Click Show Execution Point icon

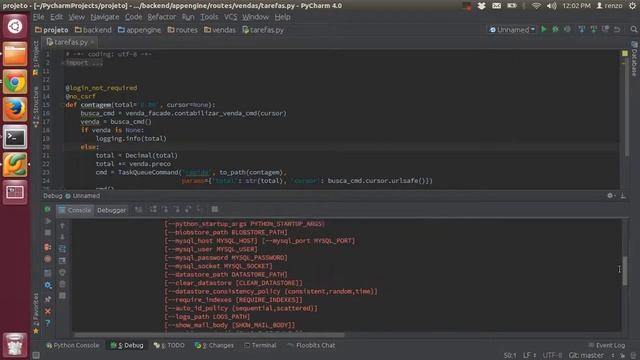[x=139, y=210]
